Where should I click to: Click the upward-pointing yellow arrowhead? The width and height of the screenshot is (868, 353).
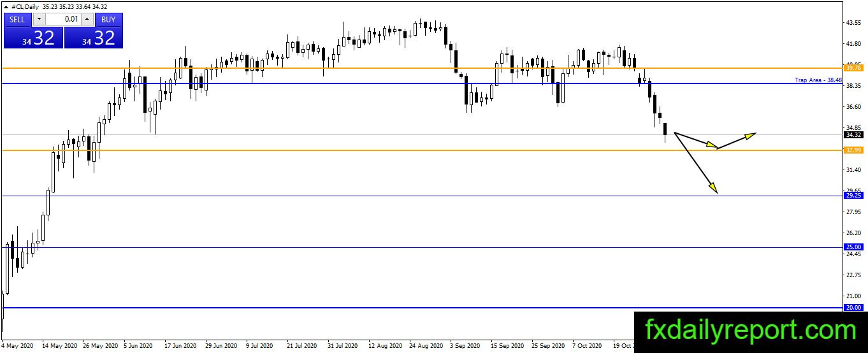749,134
